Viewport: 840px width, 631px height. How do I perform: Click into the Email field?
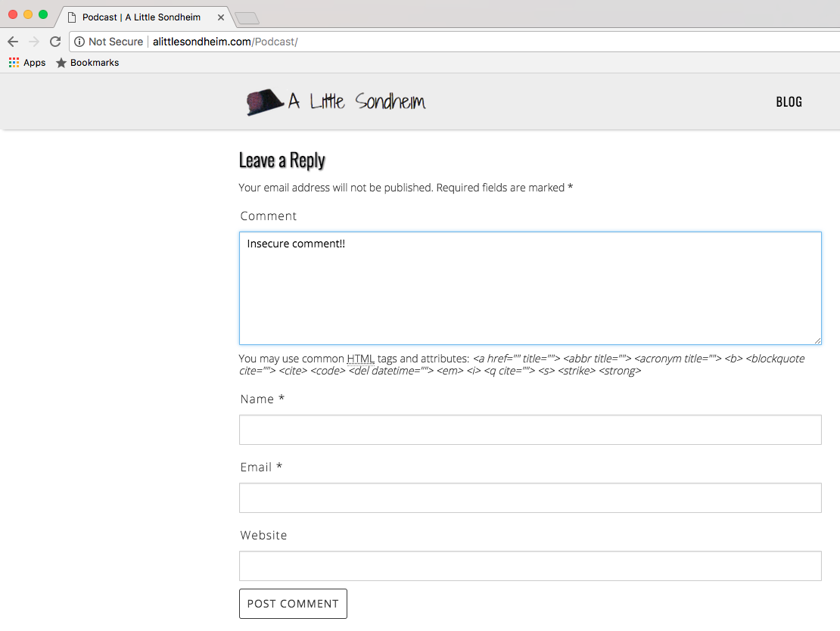pos(530,498)
